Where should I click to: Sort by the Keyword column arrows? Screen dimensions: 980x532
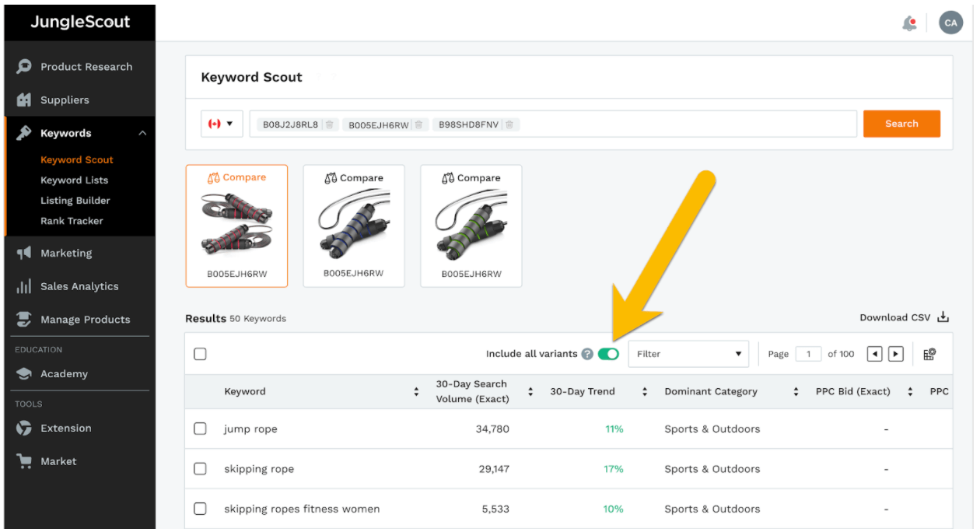pos(416,392)
